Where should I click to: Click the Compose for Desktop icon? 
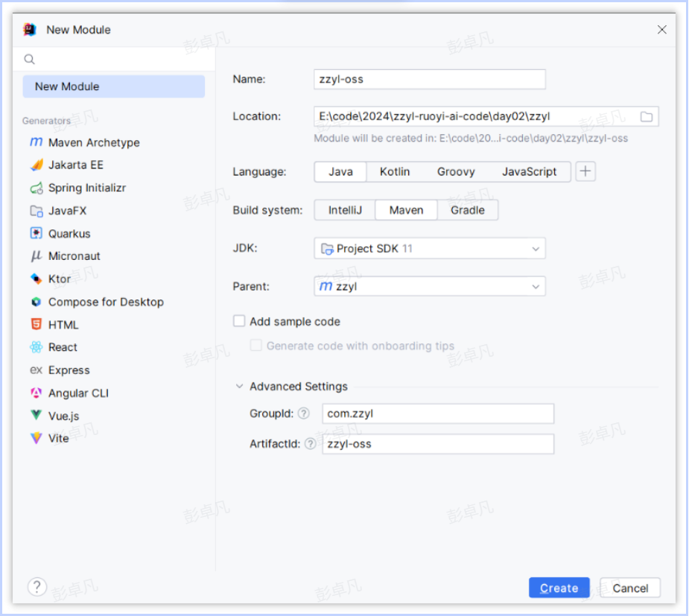pyautogui.click(x=36, y=302)
